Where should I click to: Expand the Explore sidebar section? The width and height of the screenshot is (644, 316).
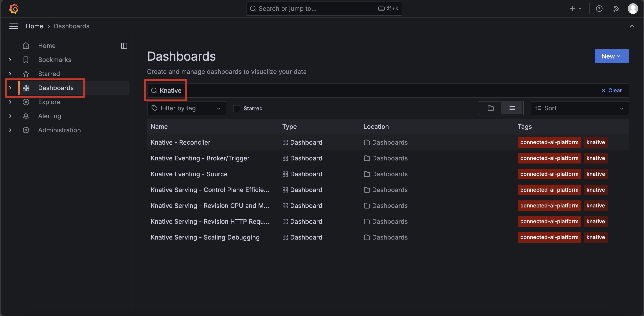10,102
